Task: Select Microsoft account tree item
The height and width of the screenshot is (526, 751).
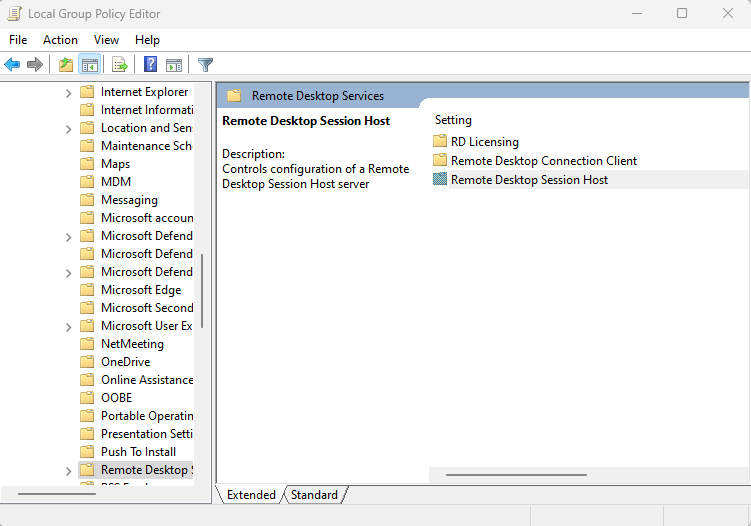Action: pyautogui.click(x=147, y=217)
